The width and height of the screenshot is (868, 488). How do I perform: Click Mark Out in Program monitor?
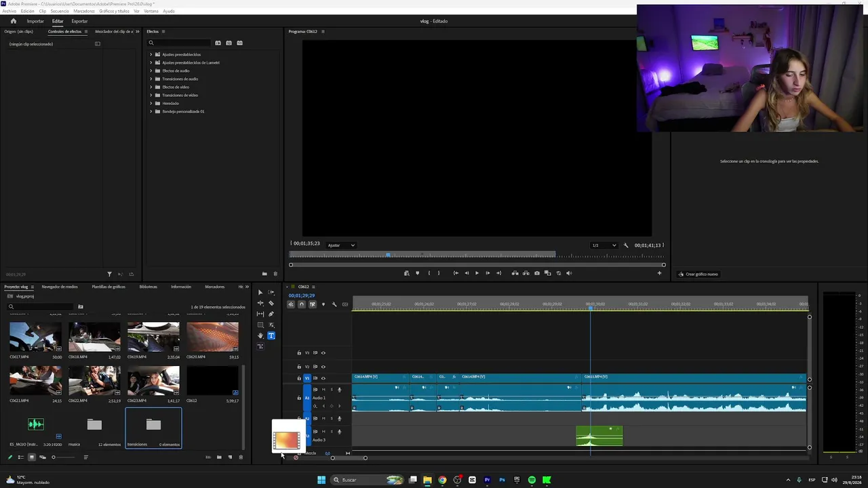tap(439, 273)
